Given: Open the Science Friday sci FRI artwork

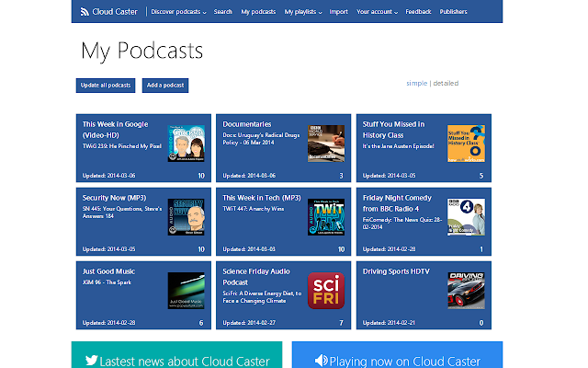Looking at the screenshot, I should pyautogui.click(x=325, y=290).
